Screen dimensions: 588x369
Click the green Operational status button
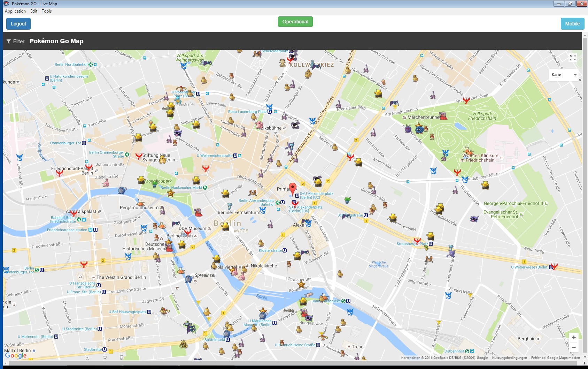pos(295,22)
